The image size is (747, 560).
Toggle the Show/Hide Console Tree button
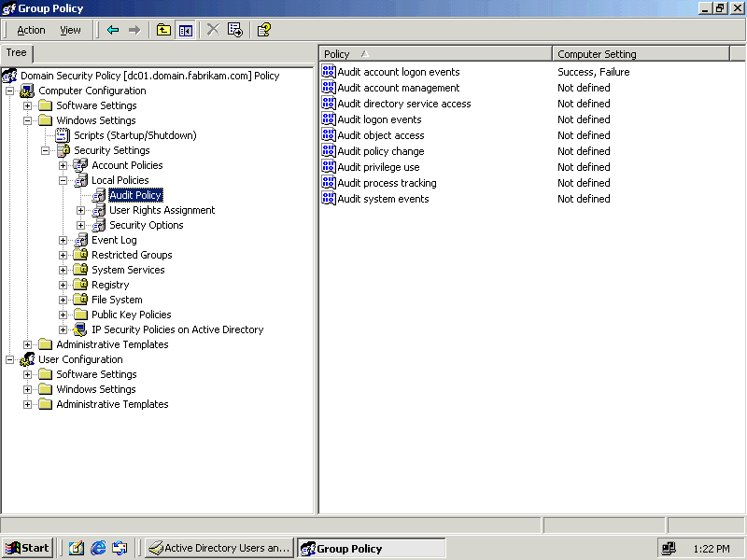185,30
